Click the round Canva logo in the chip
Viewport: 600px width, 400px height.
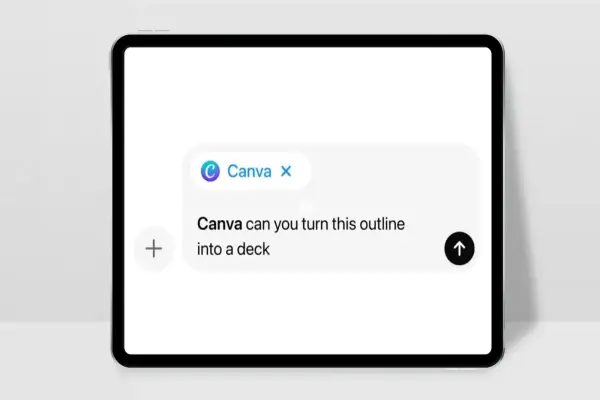coord(210,171)
